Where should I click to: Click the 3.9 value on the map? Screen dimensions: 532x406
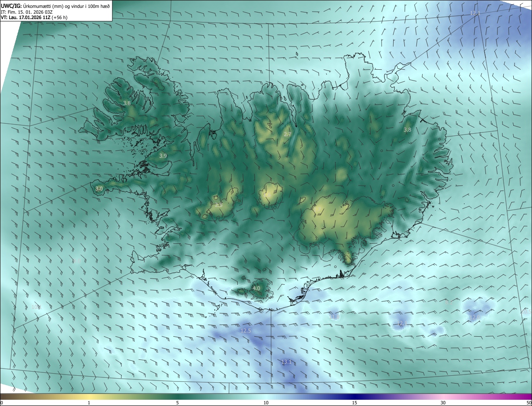(x=163, y=156)
